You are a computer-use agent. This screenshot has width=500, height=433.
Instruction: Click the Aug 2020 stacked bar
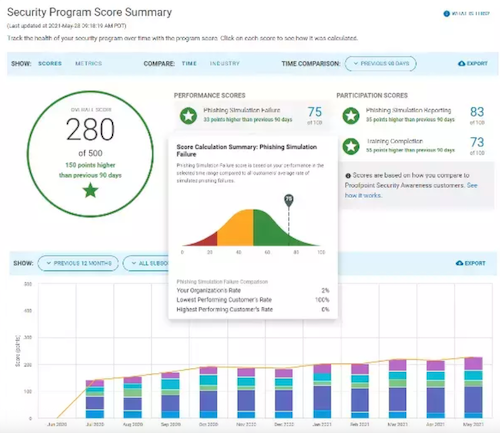click(133, 397)
